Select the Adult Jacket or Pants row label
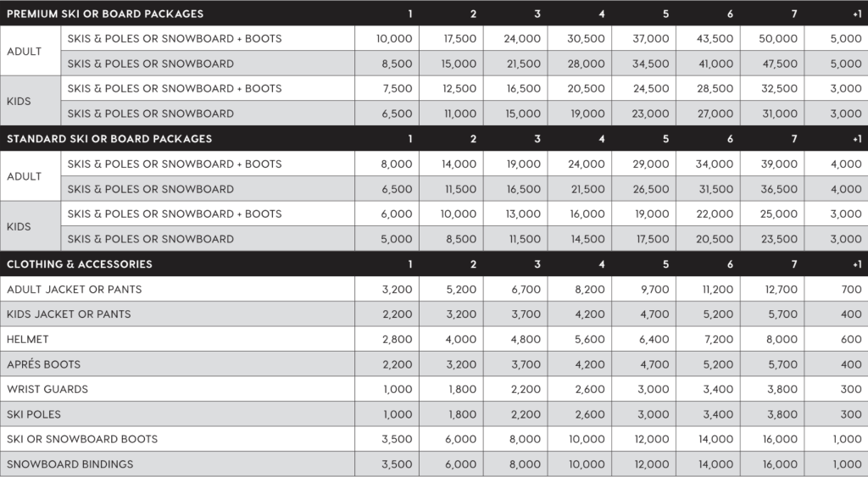This screenshot has height=477, width=868. tap(75, 290)
